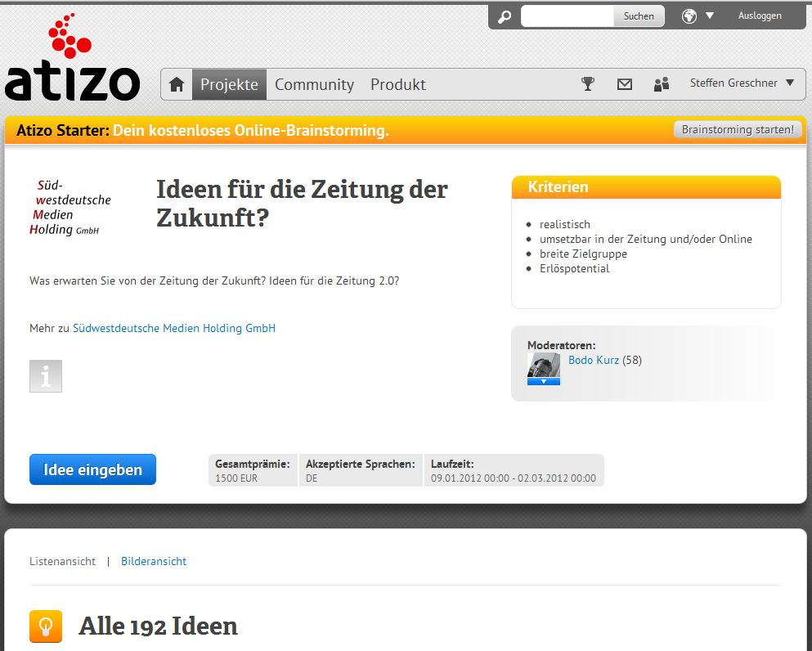The image size is (812, 651).
Task: Click the Idee eingeben button
Action: click(x=92, y=469)
